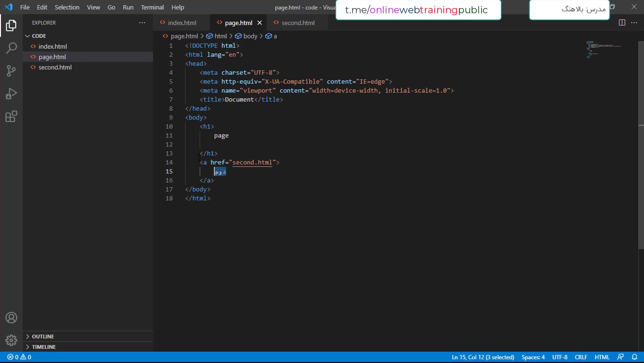Open the Source Control view

(11, 71)
